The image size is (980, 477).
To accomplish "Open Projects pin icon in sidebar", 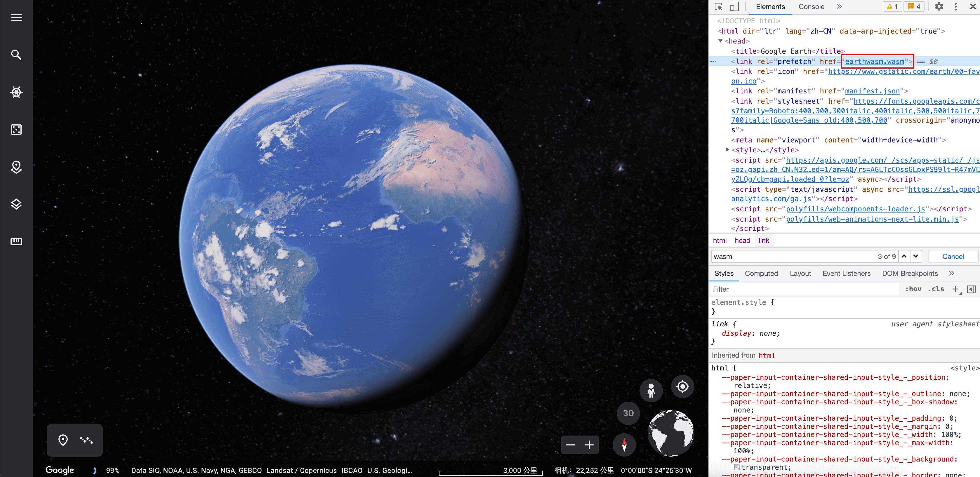I will pos(16,167).
